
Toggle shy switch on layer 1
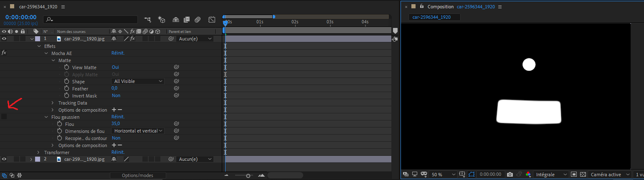(114, 39)
